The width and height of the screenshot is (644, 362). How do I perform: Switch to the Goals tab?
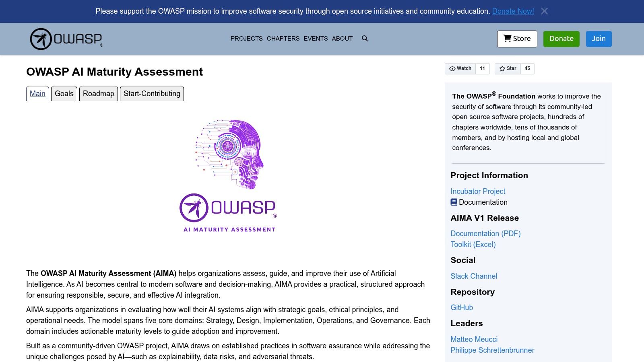64,94
